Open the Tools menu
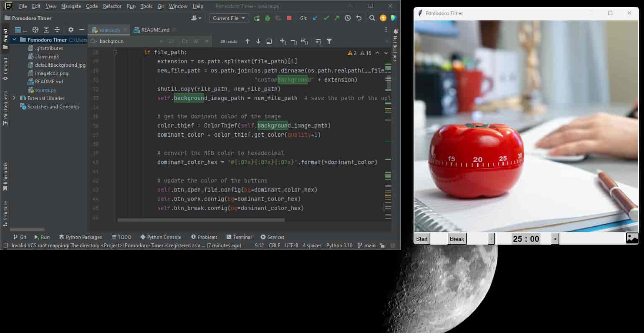Viewport: 644px width, 333px height. pos(146,6)
